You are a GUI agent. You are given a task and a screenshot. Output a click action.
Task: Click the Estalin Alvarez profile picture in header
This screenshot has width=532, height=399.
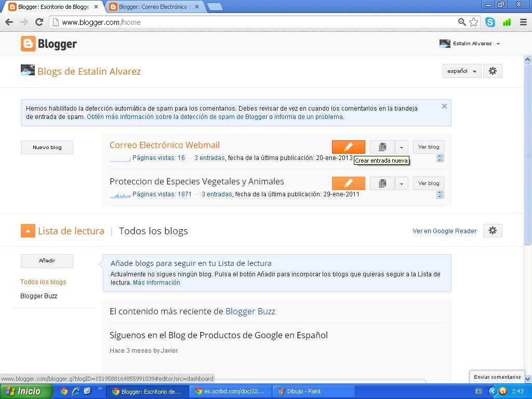click(445, 44)
